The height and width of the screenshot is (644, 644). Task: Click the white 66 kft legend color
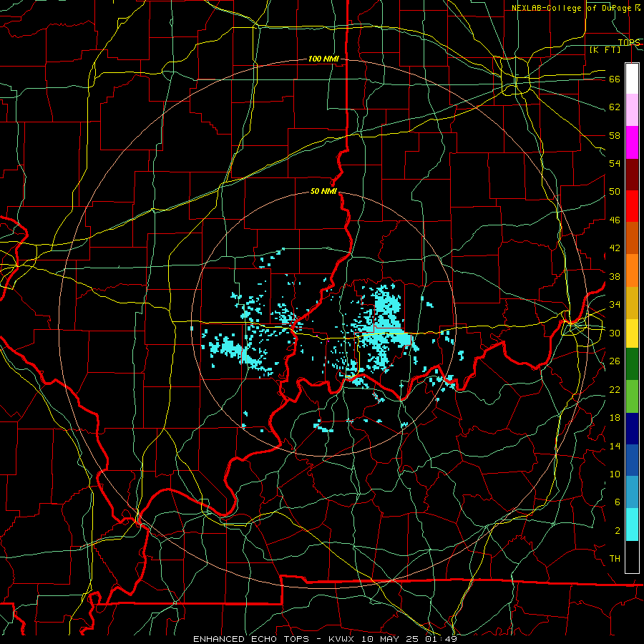[x=632, y=79]
